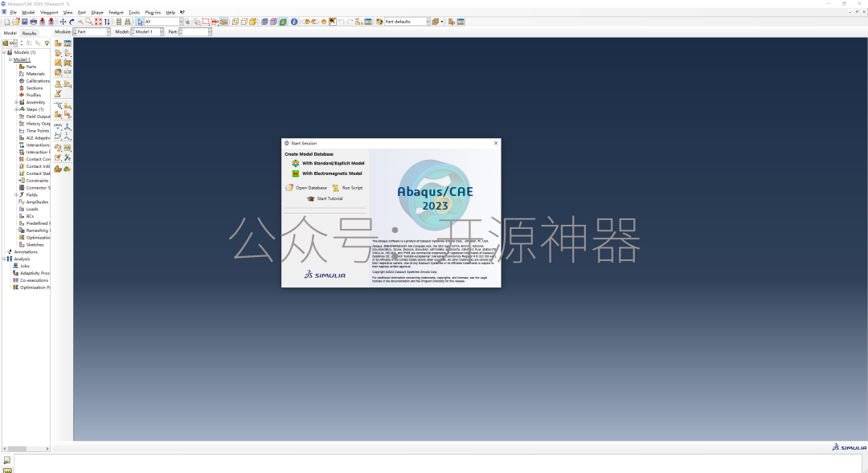Select Sections in the model tree
The image size is (868, 473).
(35, 88)
